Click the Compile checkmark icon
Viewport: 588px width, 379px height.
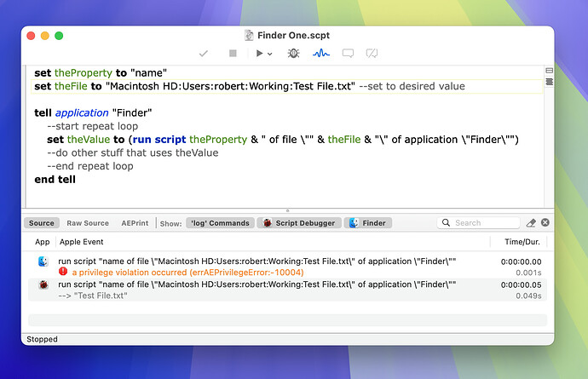(204, 54)
